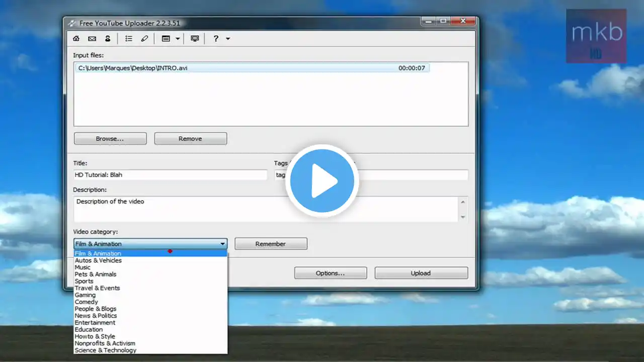Viewport: 644px width, 362px height.
Task: Select the Howto & Style category
Action: 95,336
